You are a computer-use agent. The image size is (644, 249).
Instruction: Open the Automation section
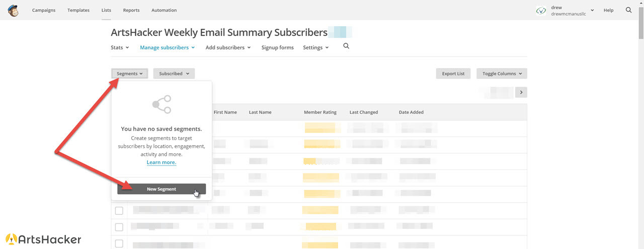[x=164, y=10]
